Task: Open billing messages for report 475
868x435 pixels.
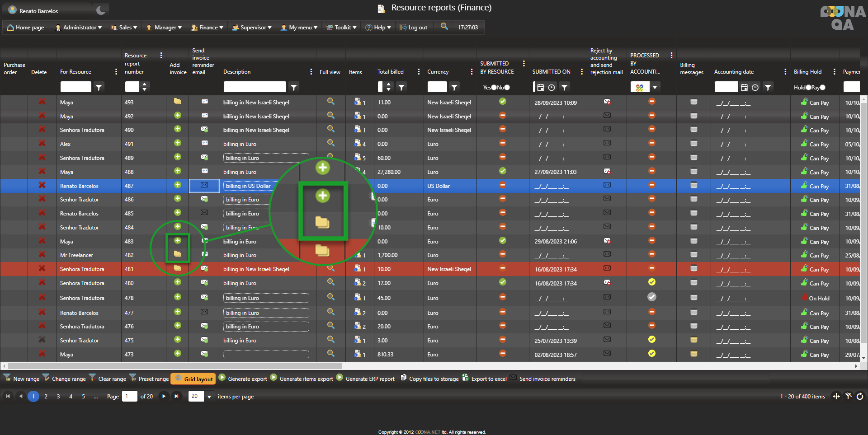Action: [693, 340]
